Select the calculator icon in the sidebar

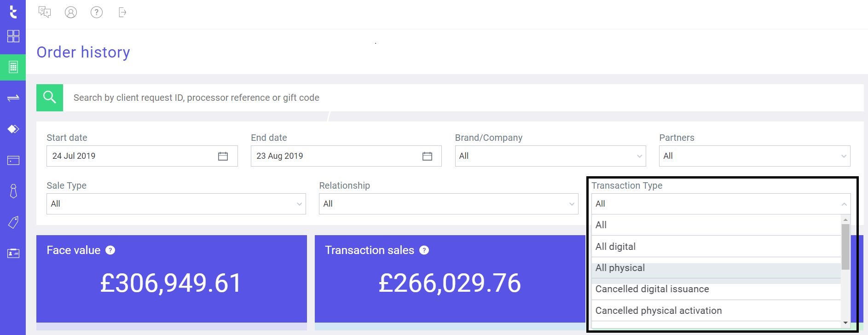(13, 67)
